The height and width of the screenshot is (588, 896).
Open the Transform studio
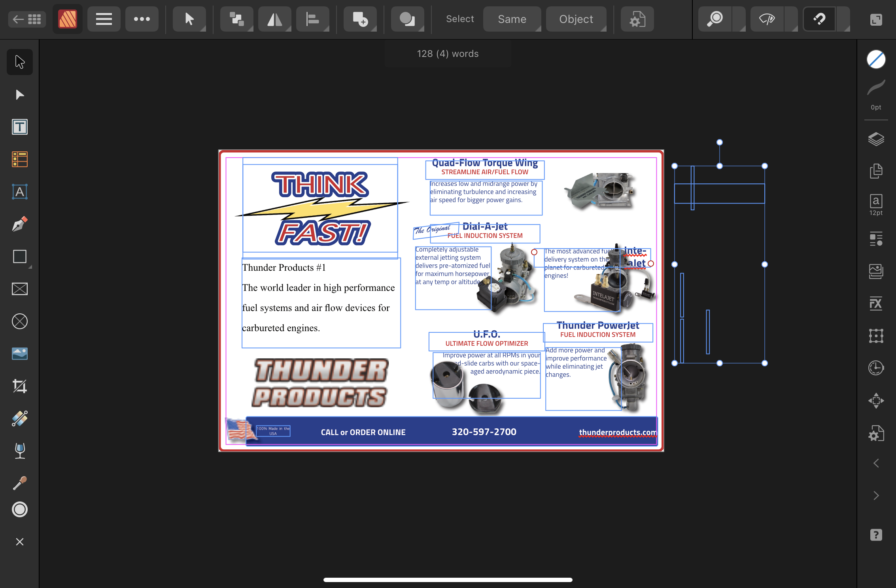pos(876,336)
